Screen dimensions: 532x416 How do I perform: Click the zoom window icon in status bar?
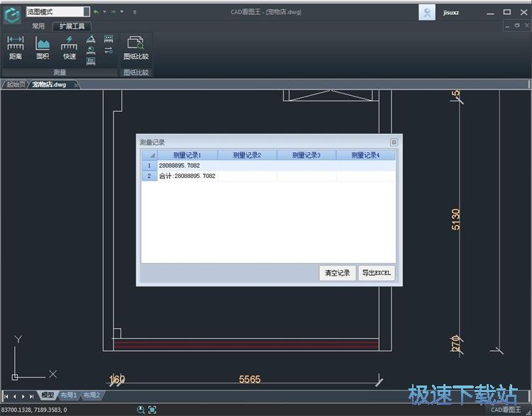(140, 410)
